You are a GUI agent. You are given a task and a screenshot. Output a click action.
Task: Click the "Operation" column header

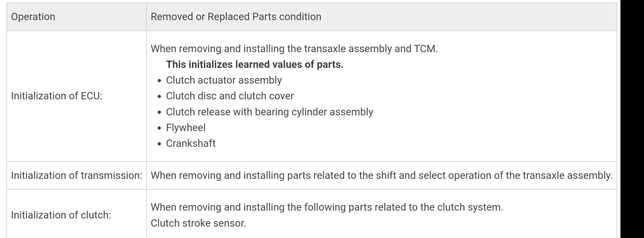(33, 17)
